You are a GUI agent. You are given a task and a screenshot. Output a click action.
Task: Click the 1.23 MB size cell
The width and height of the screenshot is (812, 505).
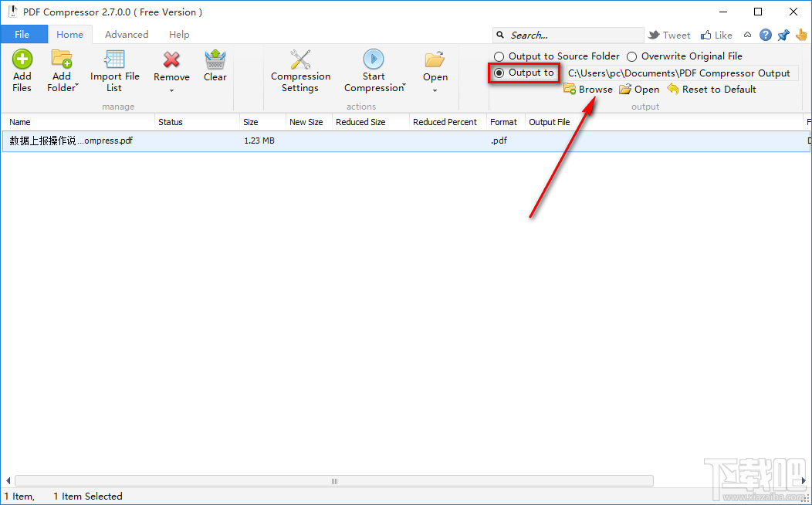coord(259,141)
